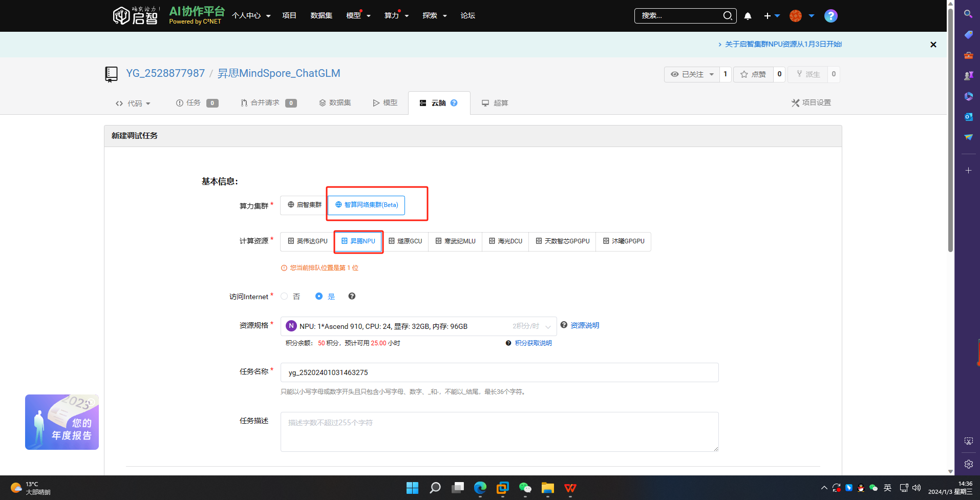Open the 资源说明 link
The image size is (980, 500).
click(x=584, y=325)
